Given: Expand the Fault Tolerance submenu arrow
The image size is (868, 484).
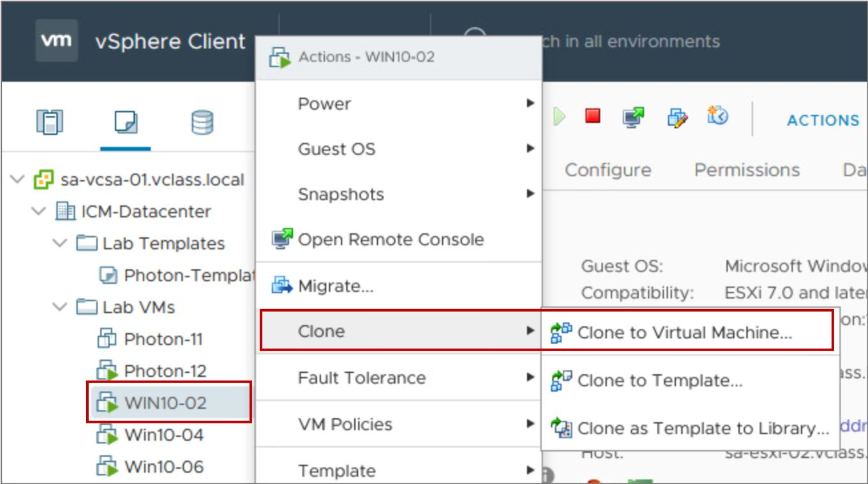Looking at the screenshot, I should (x=530, y=377).
